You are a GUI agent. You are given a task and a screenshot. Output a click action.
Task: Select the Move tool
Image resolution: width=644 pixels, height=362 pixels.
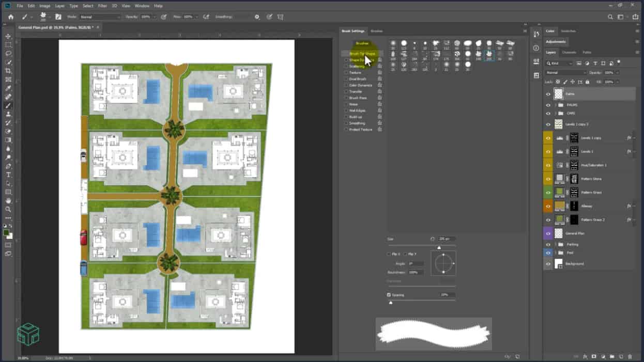tap(8, 36)
